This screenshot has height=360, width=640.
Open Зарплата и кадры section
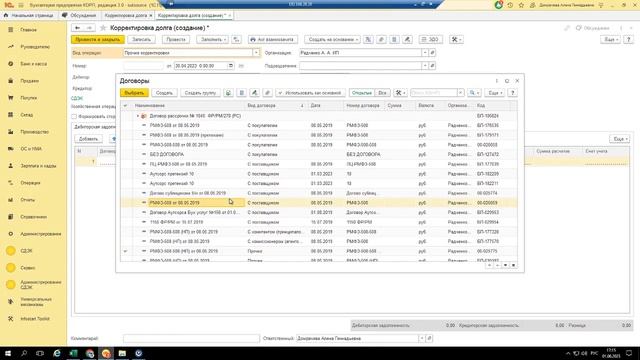(x=38, y=166)
